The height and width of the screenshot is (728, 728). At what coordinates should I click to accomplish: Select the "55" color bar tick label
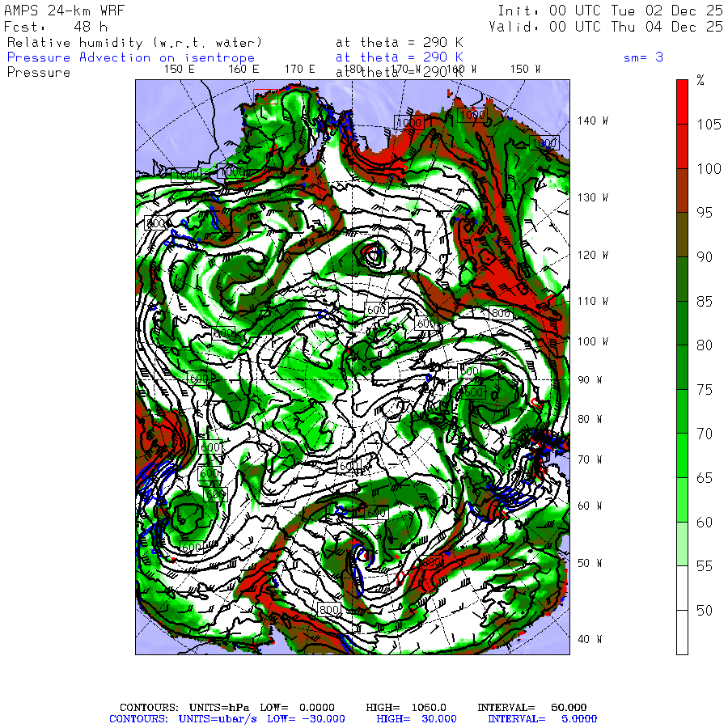click(x=705, y=566)
